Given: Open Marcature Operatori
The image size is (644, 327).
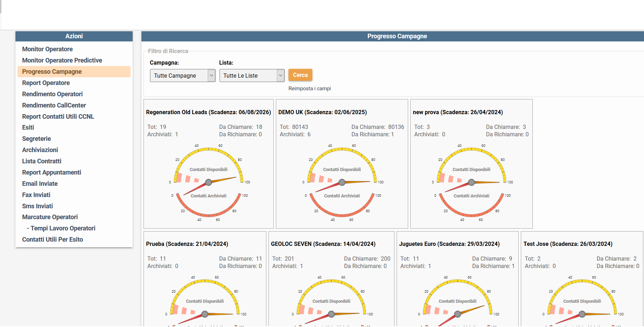Looking at the screenshot, I should click(50, 217).
